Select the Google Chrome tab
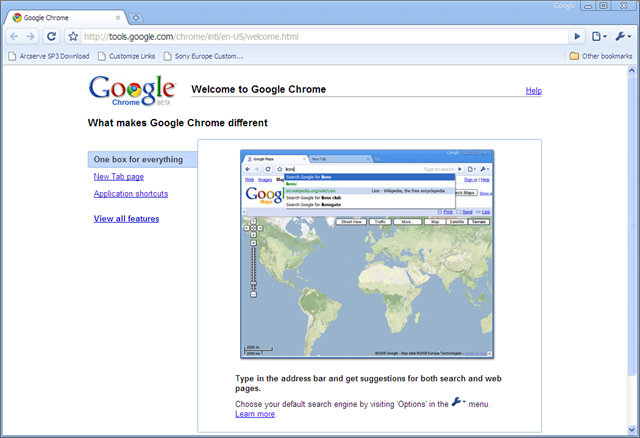640x438 pixels. [65, 18]
